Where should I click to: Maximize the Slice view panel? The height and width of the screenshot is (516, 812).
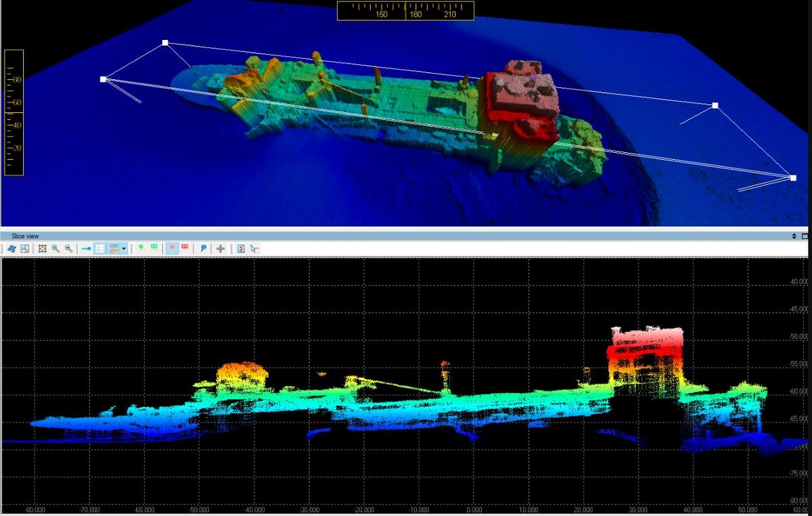pos(805,236)
